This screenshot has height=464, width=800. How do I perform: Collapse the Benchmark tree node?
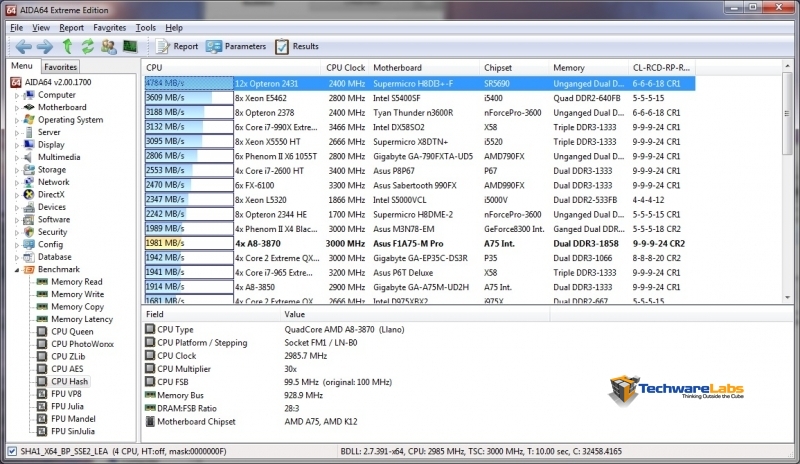click(17, 270)
